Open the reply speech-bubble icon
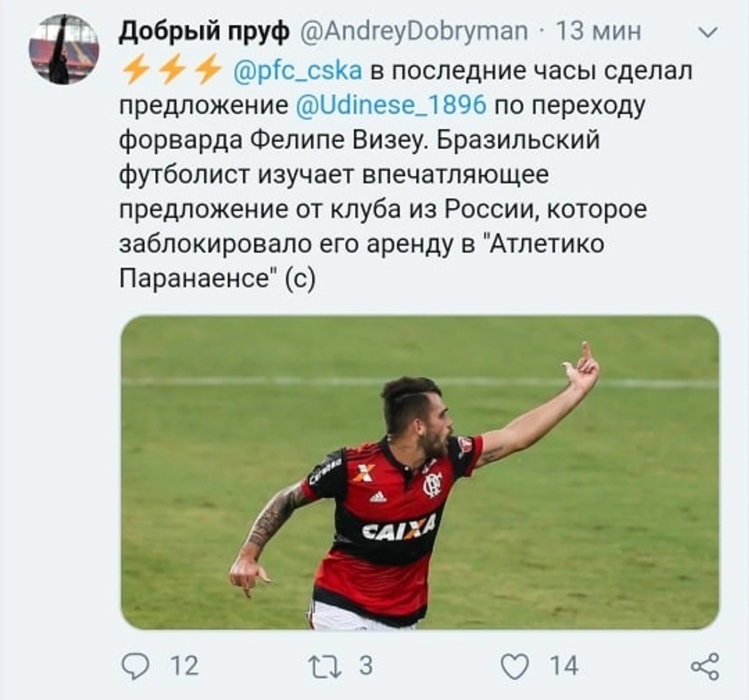This screenshot has width=749, height=700. tap(135, 666)
